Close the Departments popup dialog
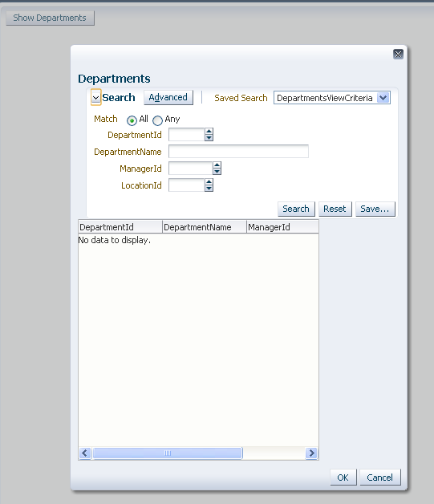This screenshot has height=504, width=434. (x=398, y=54)
